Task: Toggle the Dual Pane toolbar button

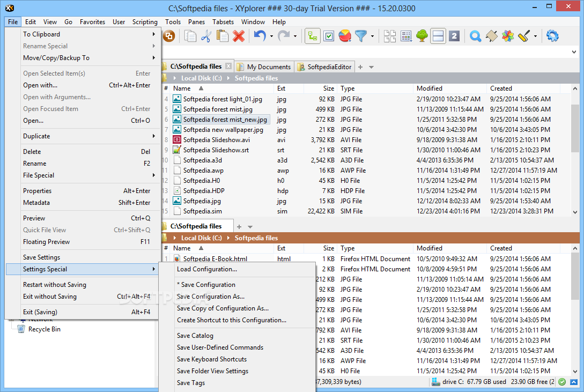Action: [438, 36]
